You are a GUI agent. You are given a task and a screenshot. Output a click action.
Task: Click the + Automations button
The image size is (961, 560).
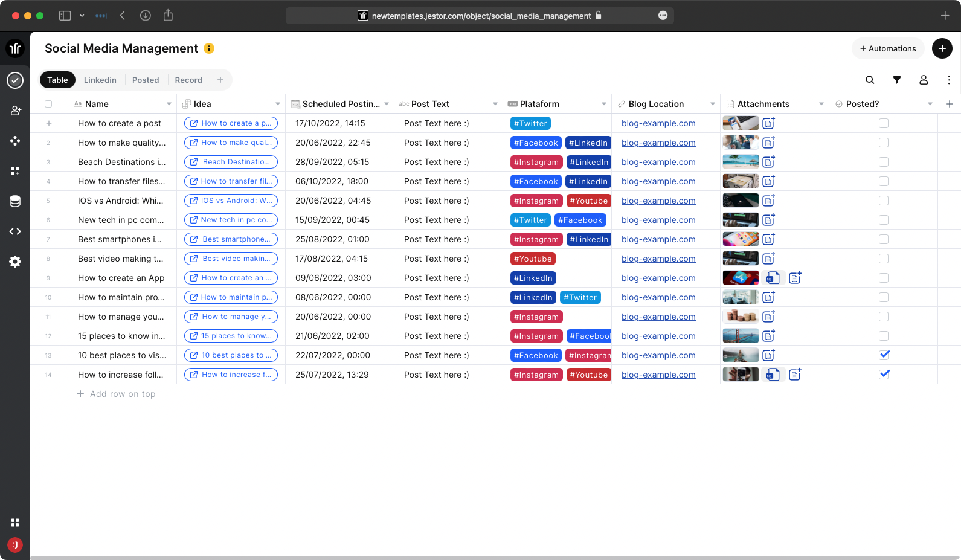point(888,48)
